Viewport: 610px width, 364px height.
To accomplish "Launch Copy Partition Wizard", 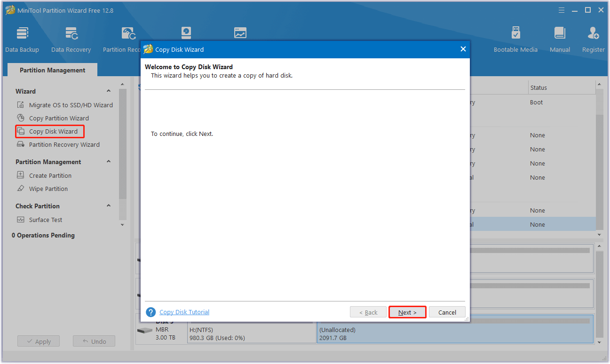I will 53,118.
